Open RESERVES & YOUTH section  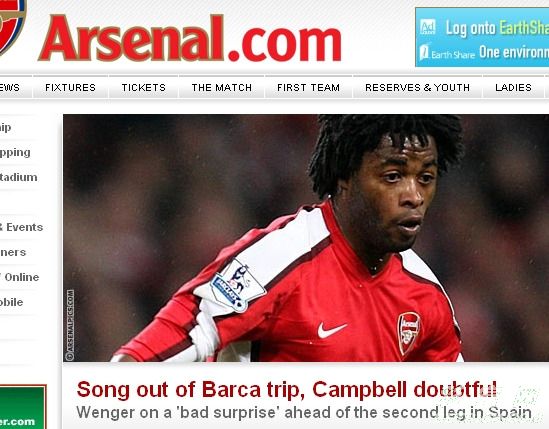coord(417,87)
